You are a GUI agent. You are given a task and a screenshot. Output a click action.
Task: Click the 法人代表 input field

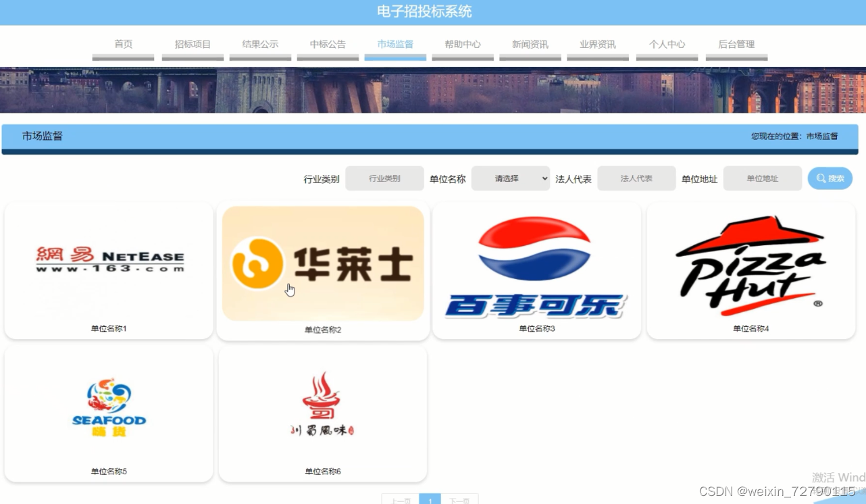(636, 178)
